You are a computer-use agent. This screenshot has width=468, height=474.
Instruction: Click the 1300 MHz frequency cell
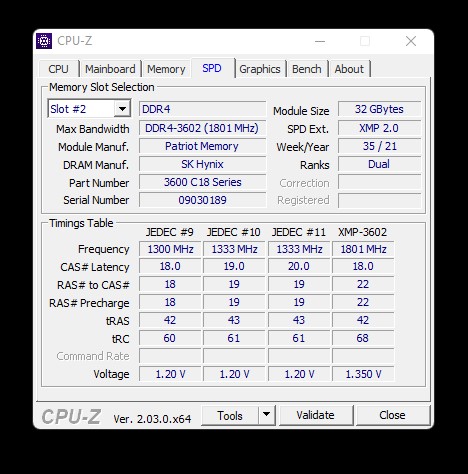pos(170,249)
